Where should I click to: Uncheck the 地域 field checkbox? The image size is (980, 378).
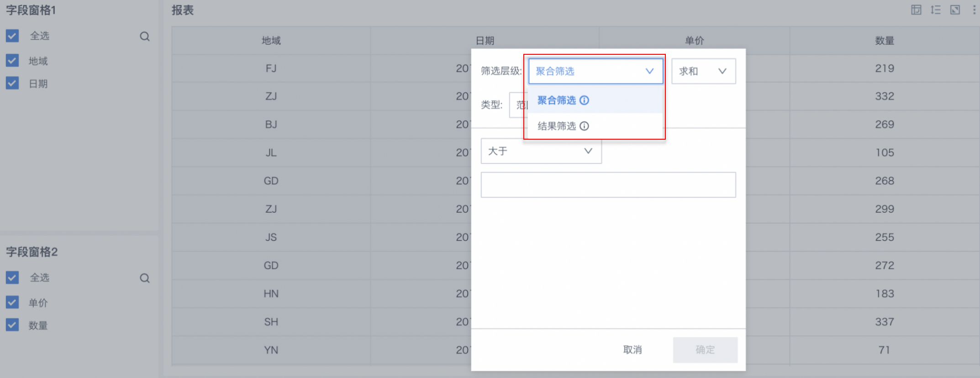pyautogui.click(x=12, y=61)
